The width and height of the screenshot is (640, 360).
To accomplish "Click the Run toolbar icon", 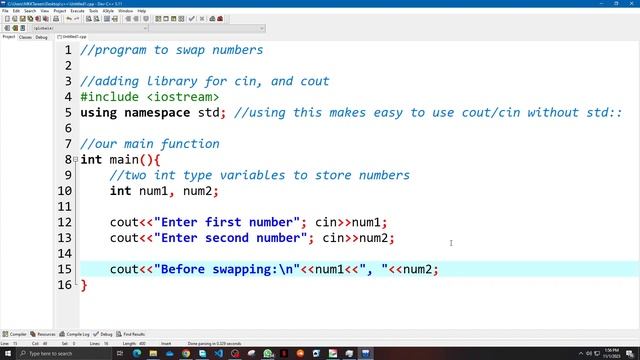I will (x=166, y=19).
